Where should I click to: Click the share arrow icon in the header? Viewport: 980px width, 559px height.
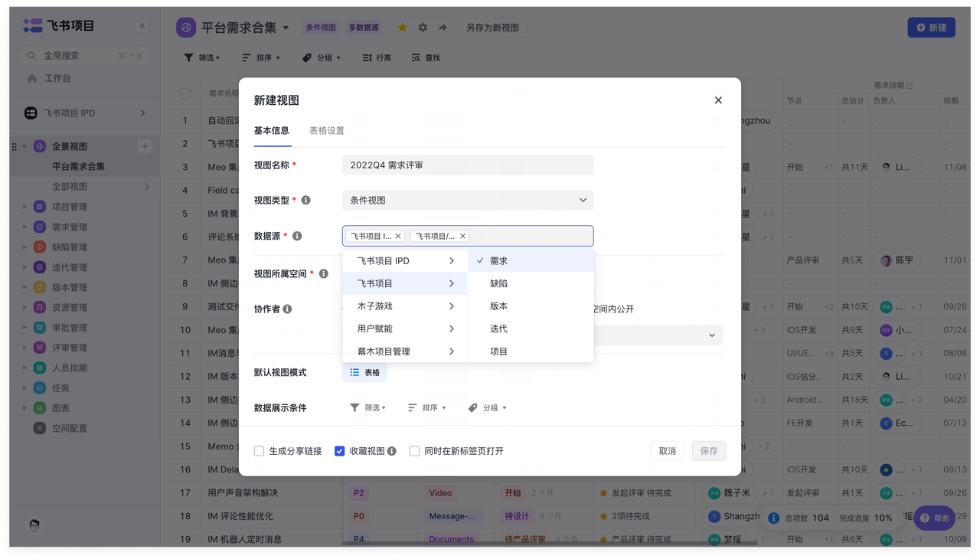[443, 28]
